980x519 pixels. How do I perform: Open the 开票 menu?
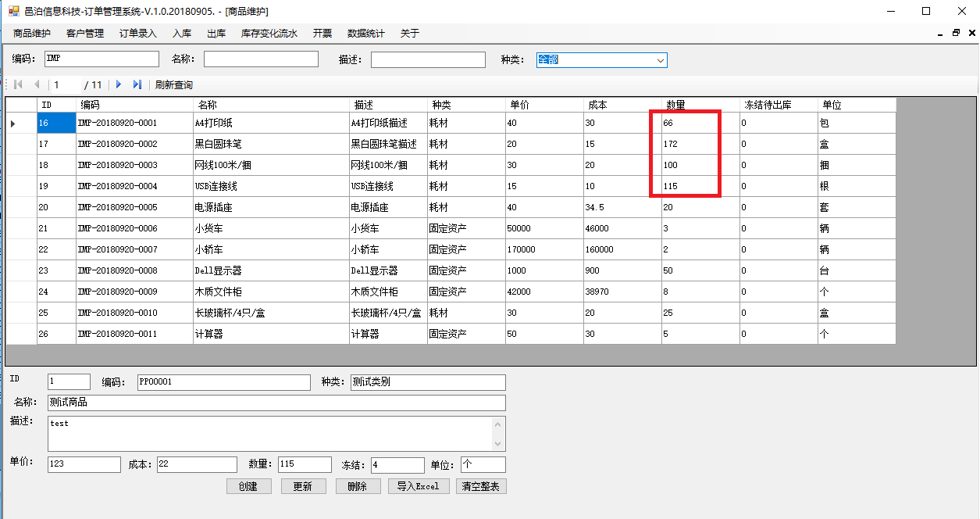tap(323, 34)
